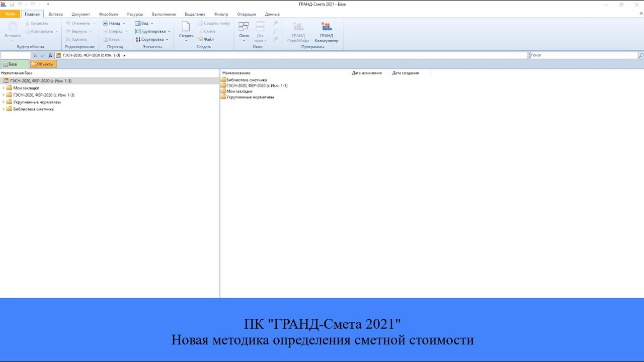Image resolution: width=644 pixels, height=362 pixels.
Task: Click the Копировать copy button
Action: [x=40, y=31]
